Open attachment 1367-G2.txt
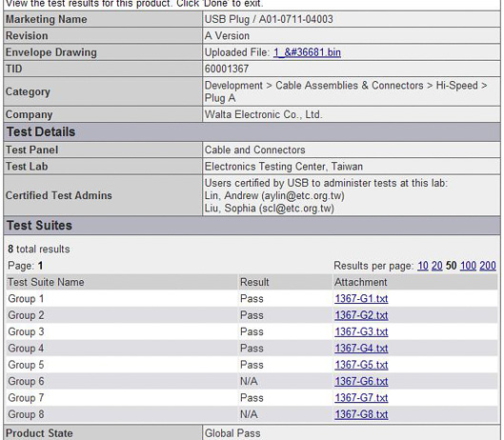504x440 pixels. tap(361, 315)
